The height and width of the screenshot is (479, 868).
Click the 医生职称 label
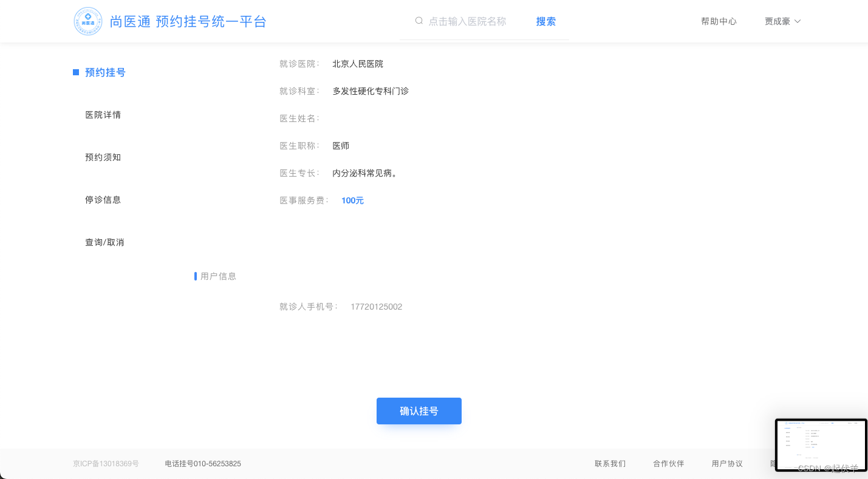point(299,146)
